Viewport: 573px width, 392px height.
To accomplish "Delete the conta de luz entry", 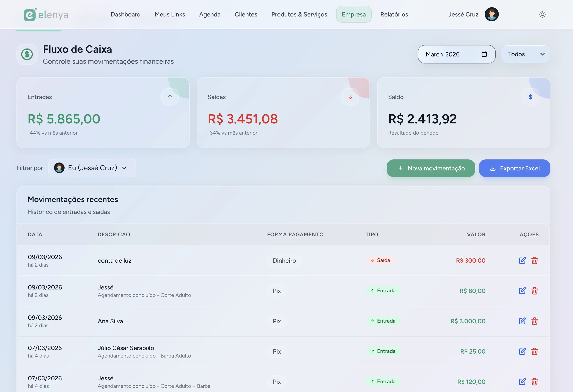I will click(x=534, y=260).
